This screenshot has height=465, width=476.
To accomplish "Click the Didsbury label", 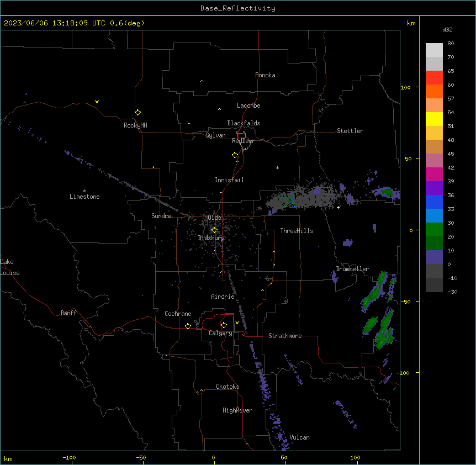I will [x=211, y=238].
